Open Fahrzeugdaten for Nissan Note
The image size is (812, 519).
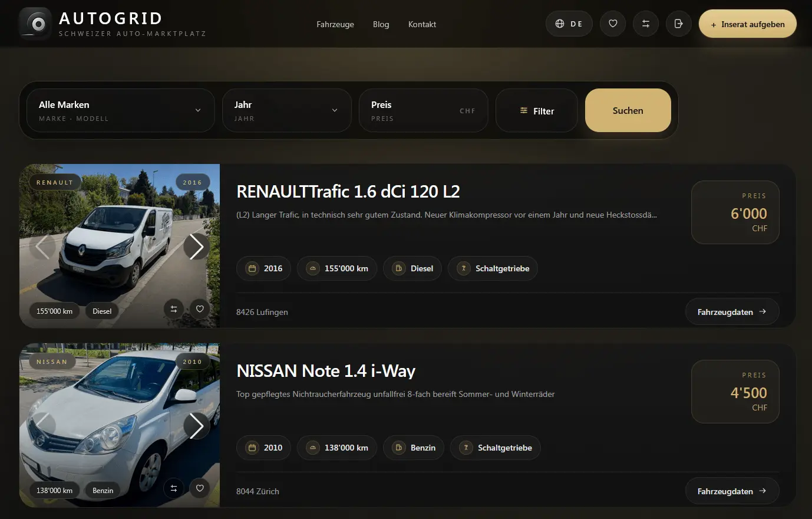pos(732,491)
